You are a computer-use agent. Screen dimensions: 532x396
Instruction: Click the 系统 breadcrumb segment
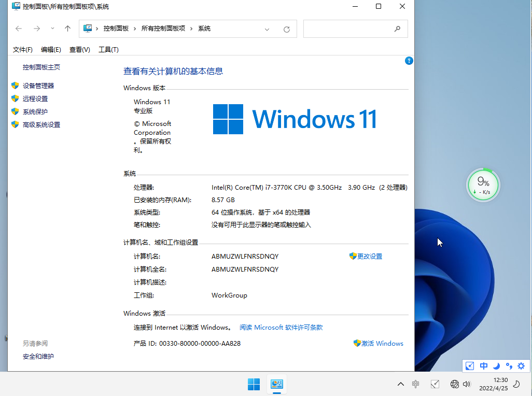click(204, 29)
